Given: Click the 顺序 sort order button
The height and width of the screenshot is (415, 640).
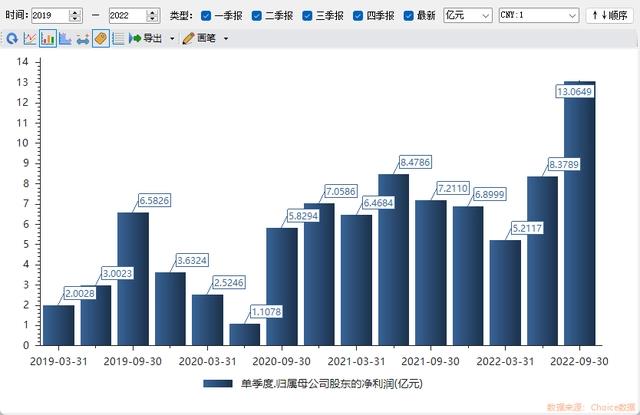Looking at the screenshot, I should (609, 16).
